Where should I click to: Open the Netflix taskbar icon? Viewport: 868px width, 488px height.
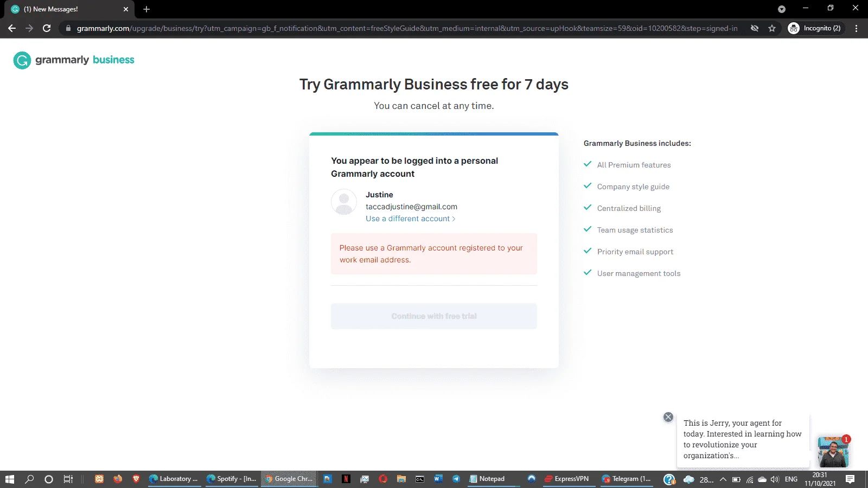coord(346,479)
